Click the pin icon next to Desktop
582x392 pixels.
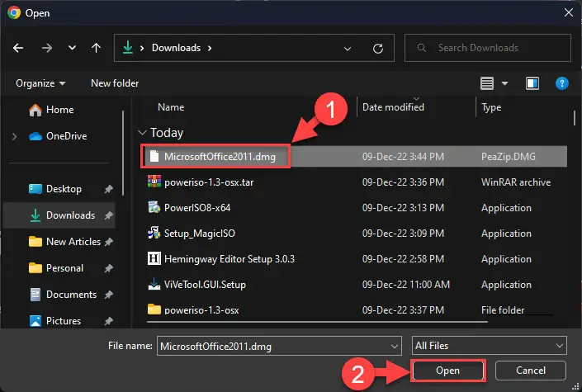(108, 189)
